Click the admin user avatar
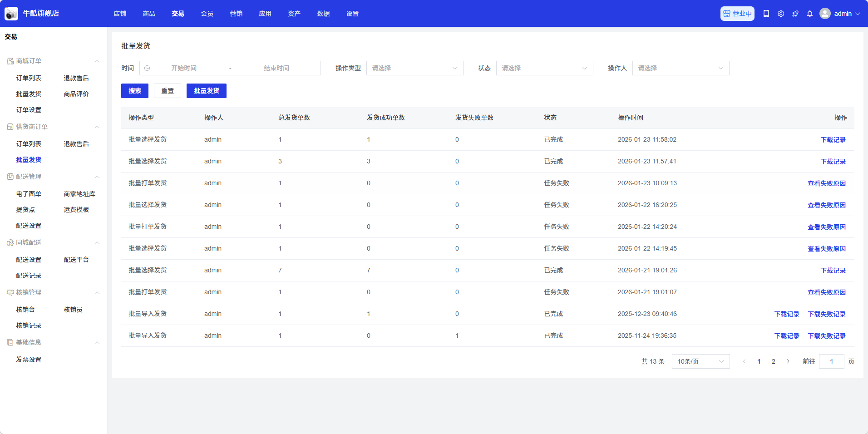The width and height of the screenshot is (868, 434). point(825,14)
